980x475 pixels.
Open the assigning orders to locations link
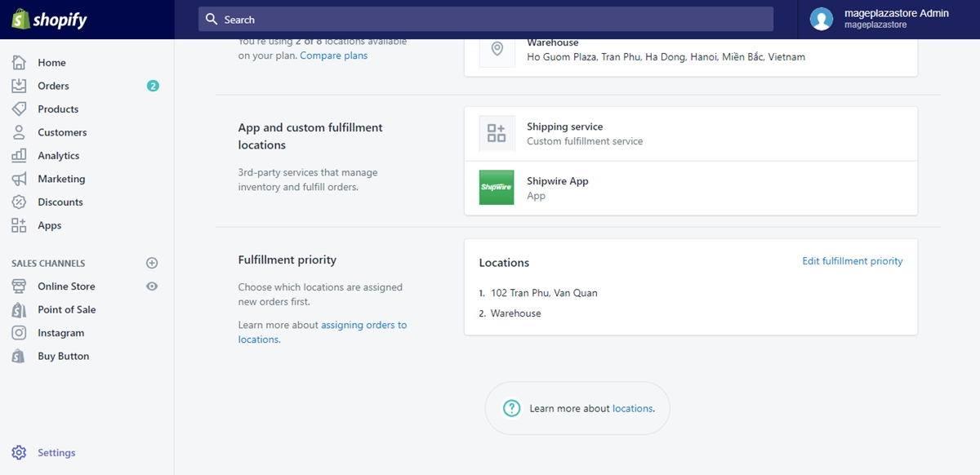pos(323,332)
